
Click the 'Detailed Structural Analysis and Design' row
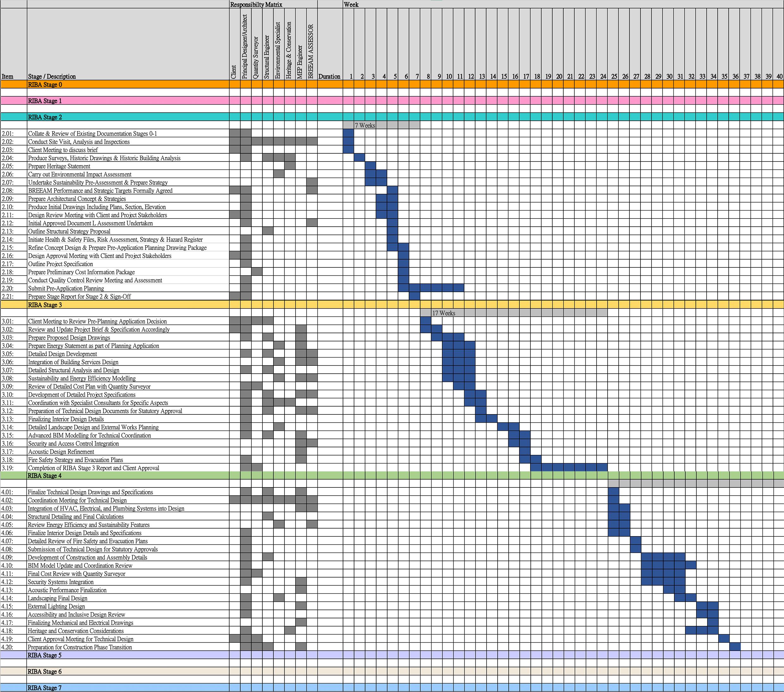tap(74, 370)
